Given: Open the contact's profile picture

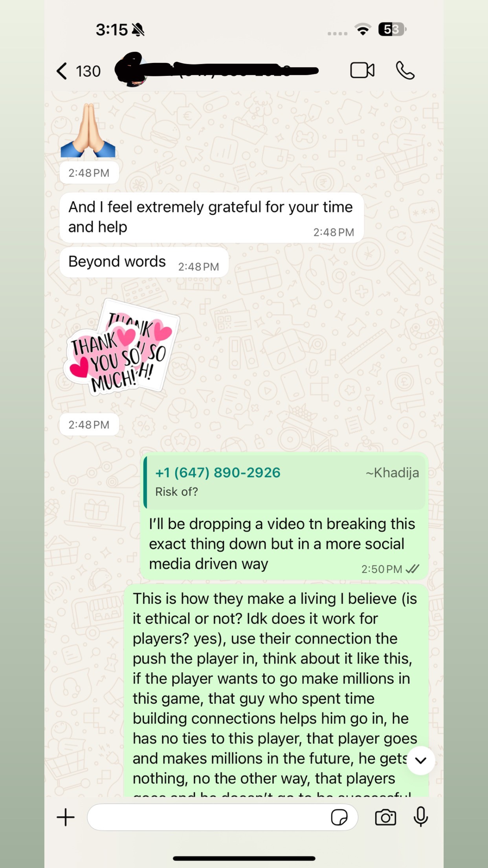Looking at the screenshot, I should click(133, 71).
